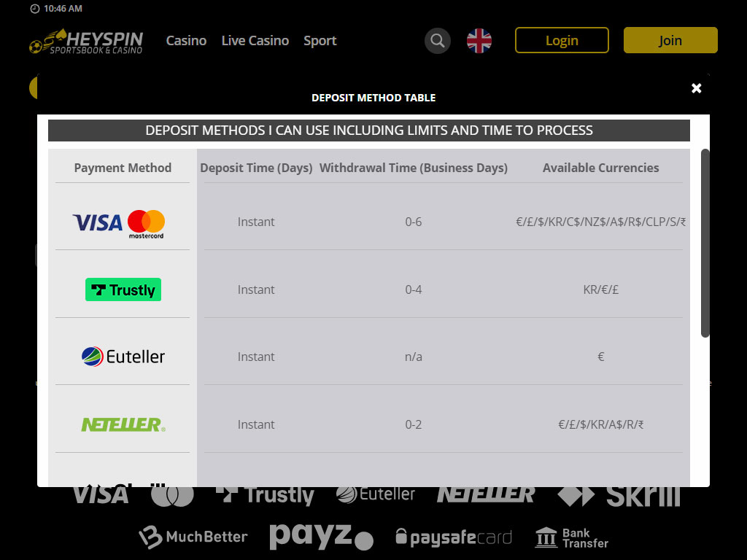The image size is (747, 560).
Task: Click the paysafecard footer logo
Action: coord(454,538)
